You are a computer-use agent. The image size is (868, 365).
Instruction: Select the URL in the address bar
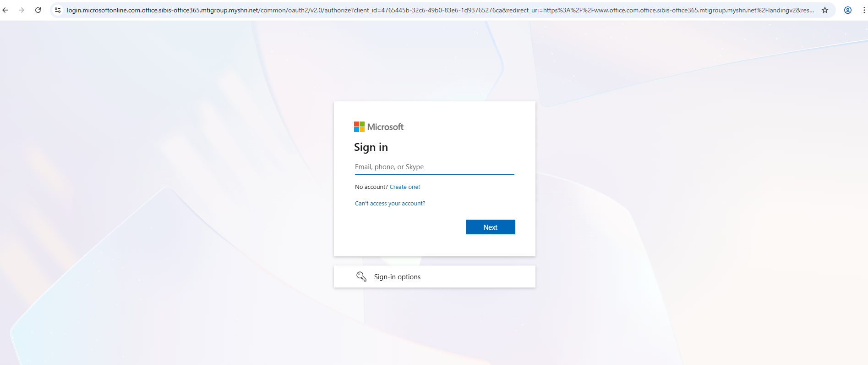440,10
